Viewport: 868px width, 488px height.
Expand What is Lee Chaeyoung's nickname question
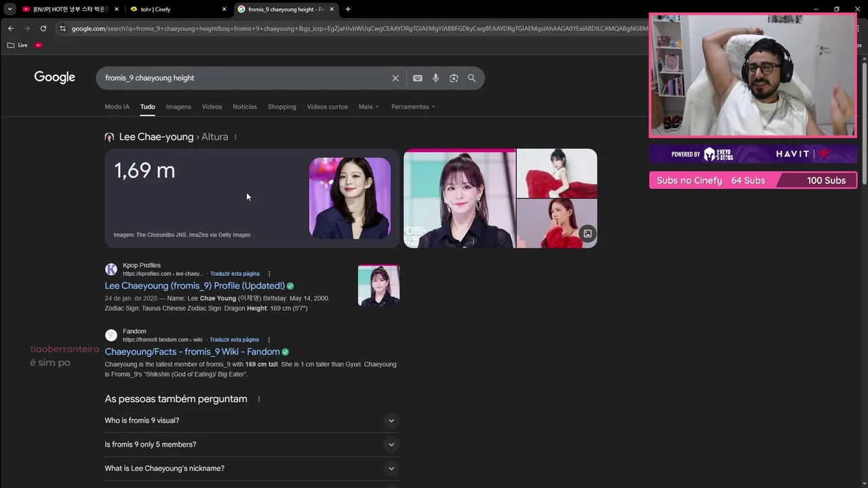click(252, 468)
